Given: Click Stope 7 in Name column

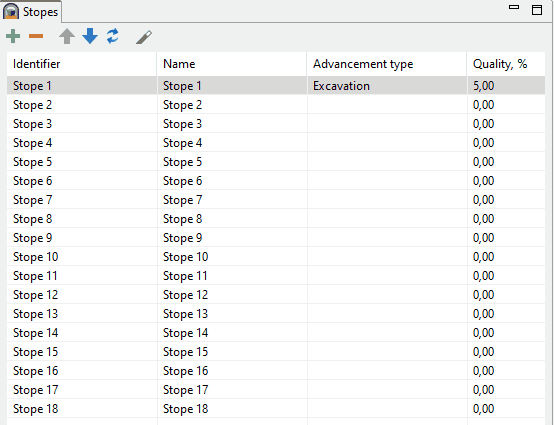Looking at the screenshot, I should point(232,200).
